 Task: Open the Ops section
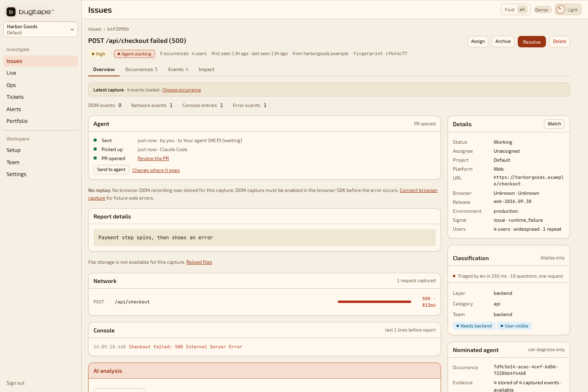click(40, 85)
